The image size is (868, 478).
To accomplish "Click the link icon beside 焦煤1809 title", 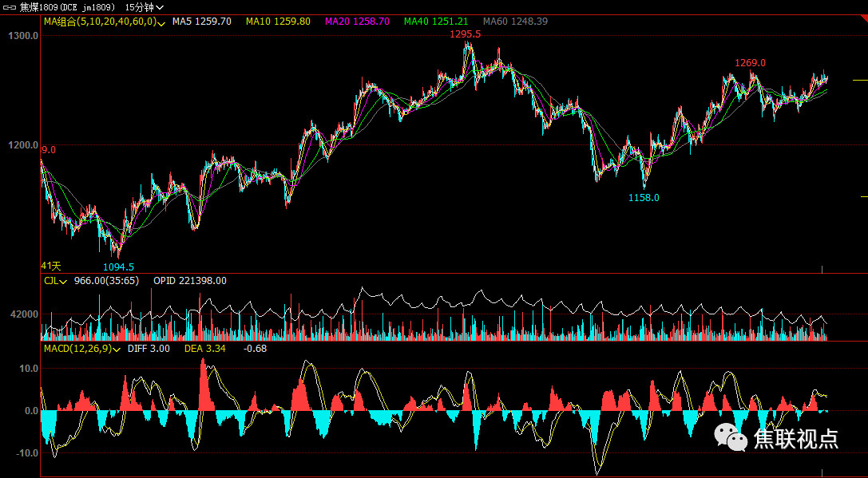I will (10, 7).
